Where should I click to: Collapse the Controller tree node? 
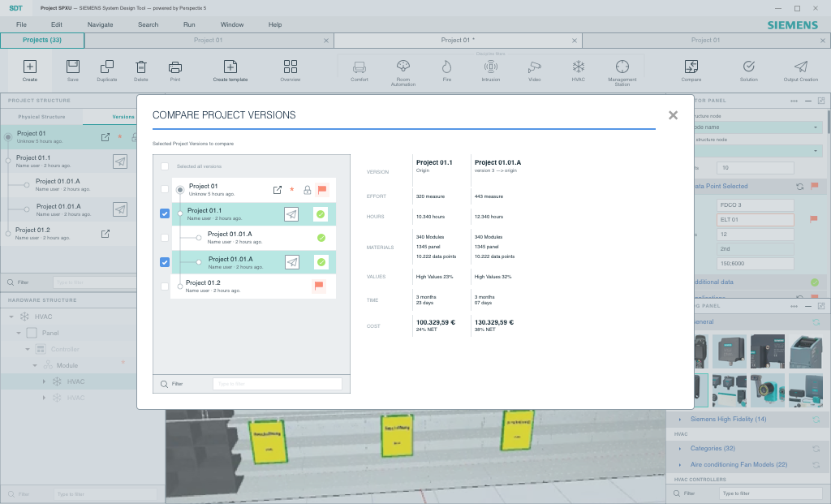(x=28, y=349)
